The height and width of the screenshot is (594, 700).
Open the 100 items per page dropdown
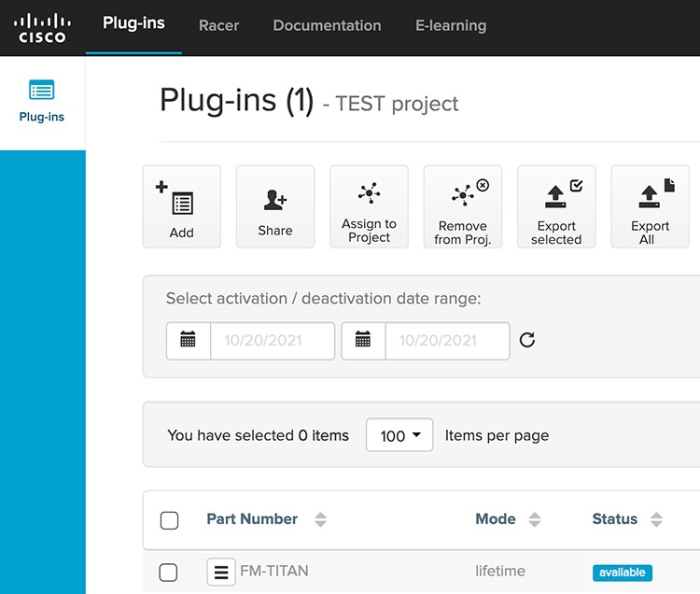click(399, 435)
